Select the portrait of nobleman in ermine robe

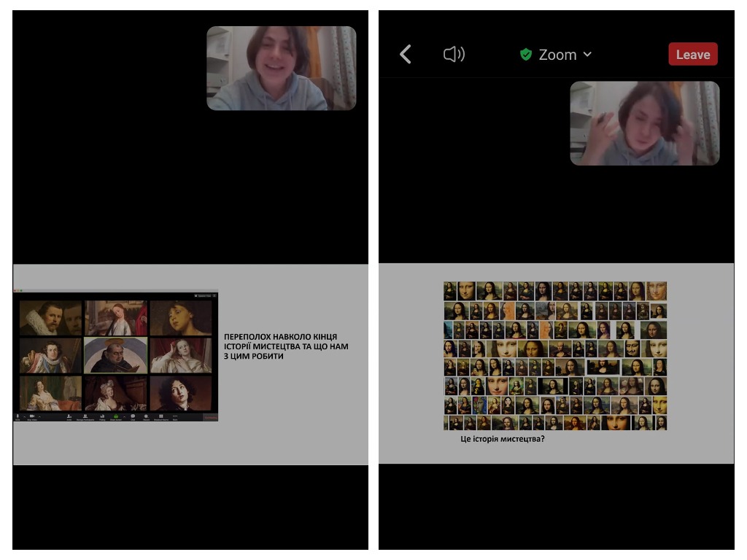[50, 355]
